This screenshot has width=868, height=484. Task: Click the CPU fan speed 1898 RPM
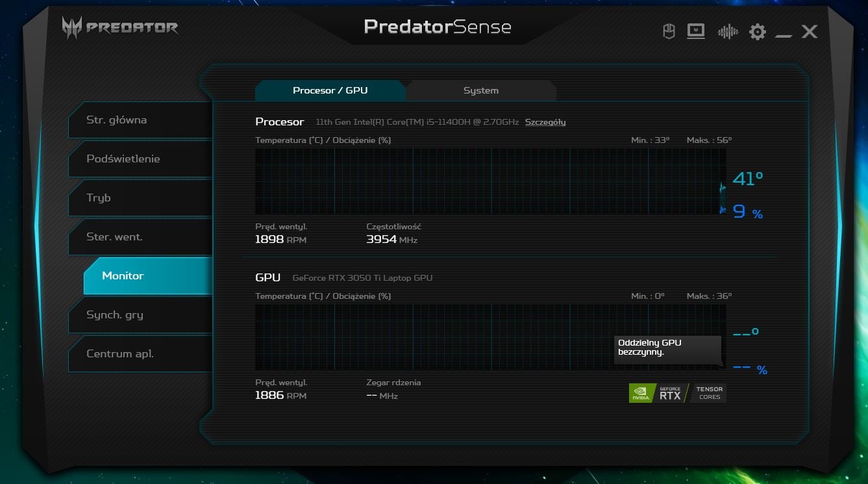[280, 239]
